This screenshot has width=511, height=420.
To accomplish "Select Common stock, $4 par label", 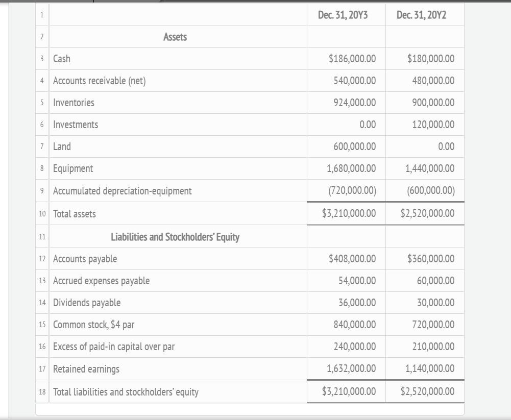I will click(93, 325).
